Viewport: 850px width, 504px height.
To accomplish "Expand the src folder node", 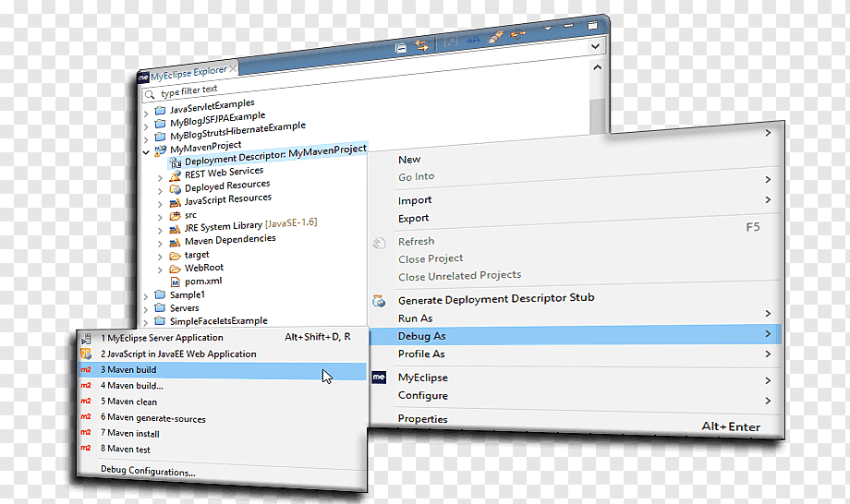I will click(x=160, y=218).
